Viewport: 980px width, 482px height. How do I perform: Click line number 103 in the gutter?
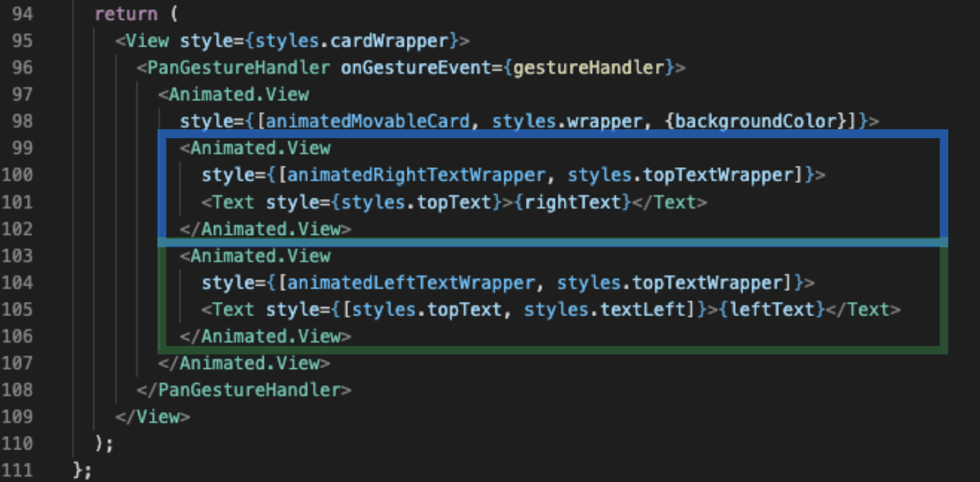click(18, 255)
